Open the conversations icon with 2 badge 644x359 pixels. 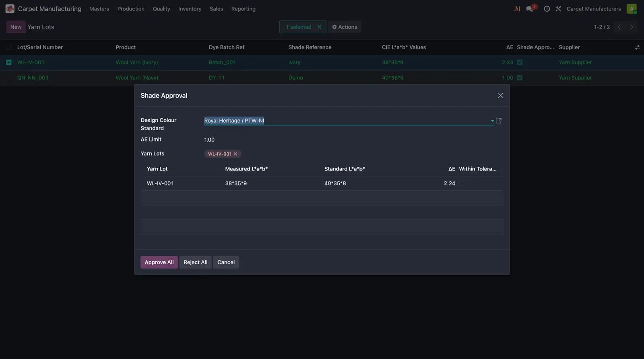click(x=530, y=8)
